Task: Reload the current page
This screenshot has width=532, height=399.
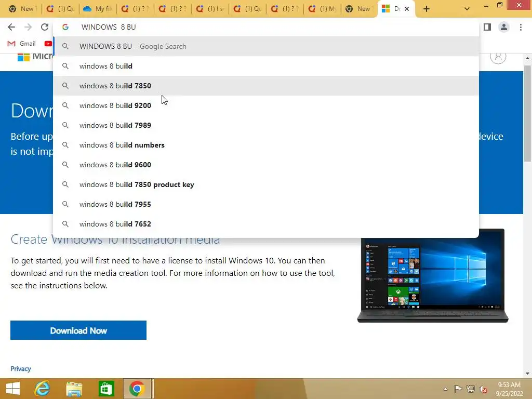Action: pyautogui.click(x=45, y=27)
